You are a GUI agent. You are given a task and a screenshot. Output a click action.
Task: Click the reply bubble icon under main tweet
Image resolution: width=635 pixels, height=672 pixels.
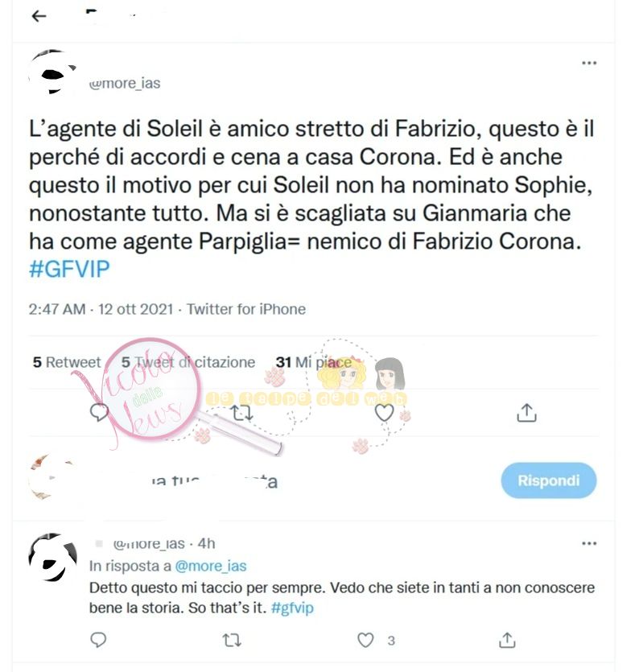(99, 412)
